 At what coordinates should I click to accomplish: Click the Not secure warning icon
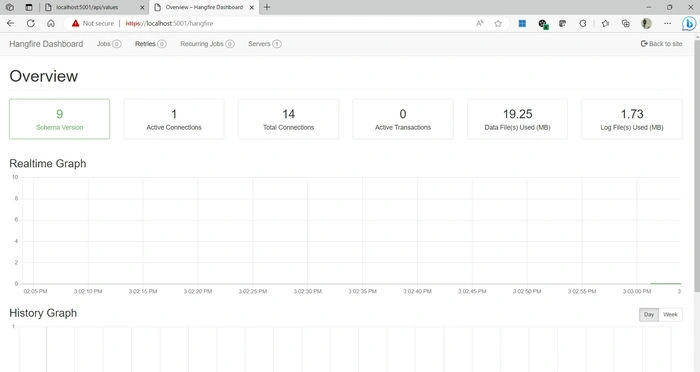(75, 23)
